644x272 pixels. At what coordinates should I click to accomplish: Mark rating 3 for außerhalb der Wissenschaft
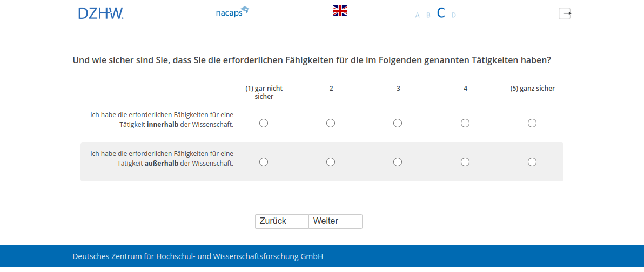coord(398,162)
